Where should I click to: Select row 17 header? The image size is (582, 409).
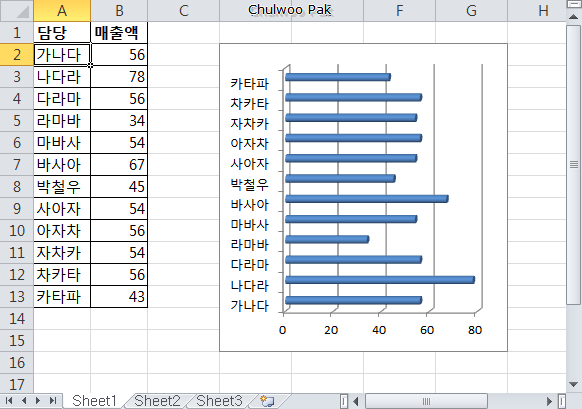point(17,384)
